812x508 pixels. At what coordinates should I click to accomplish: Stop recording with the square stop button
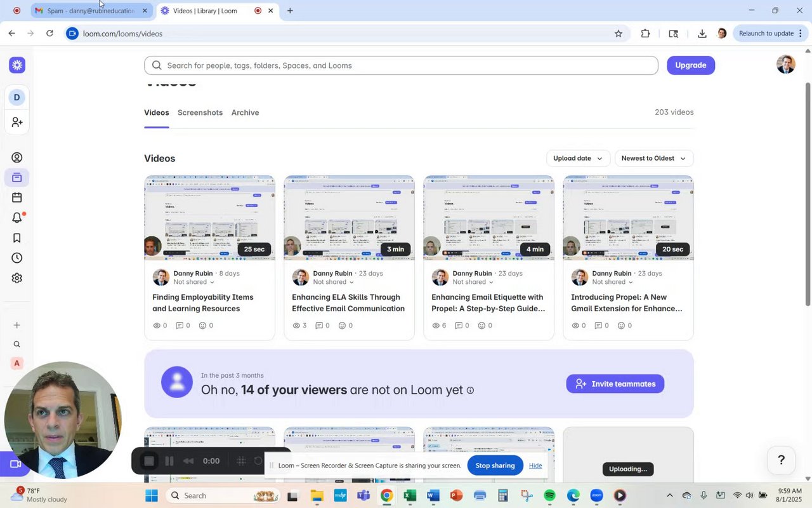click(x=149, y=461)
